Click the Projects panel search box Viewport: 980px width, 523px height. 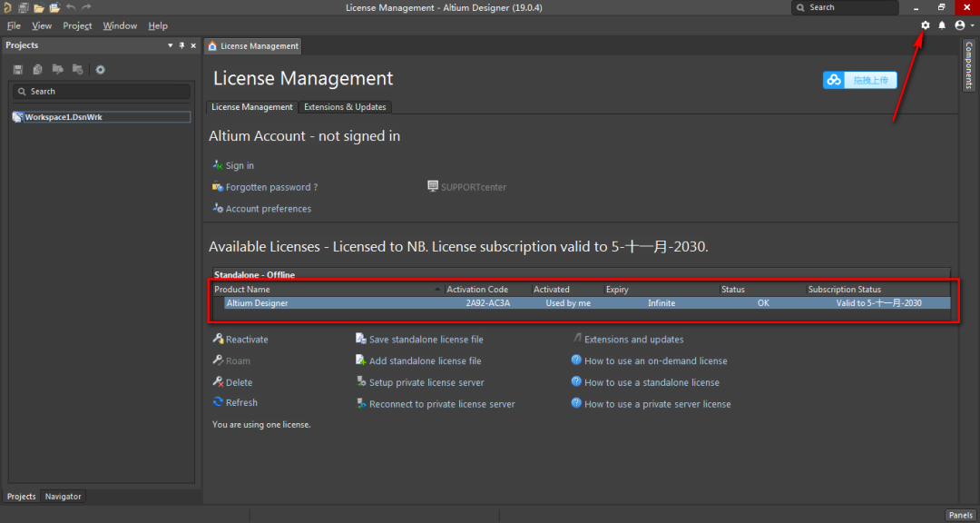point(102,92)
